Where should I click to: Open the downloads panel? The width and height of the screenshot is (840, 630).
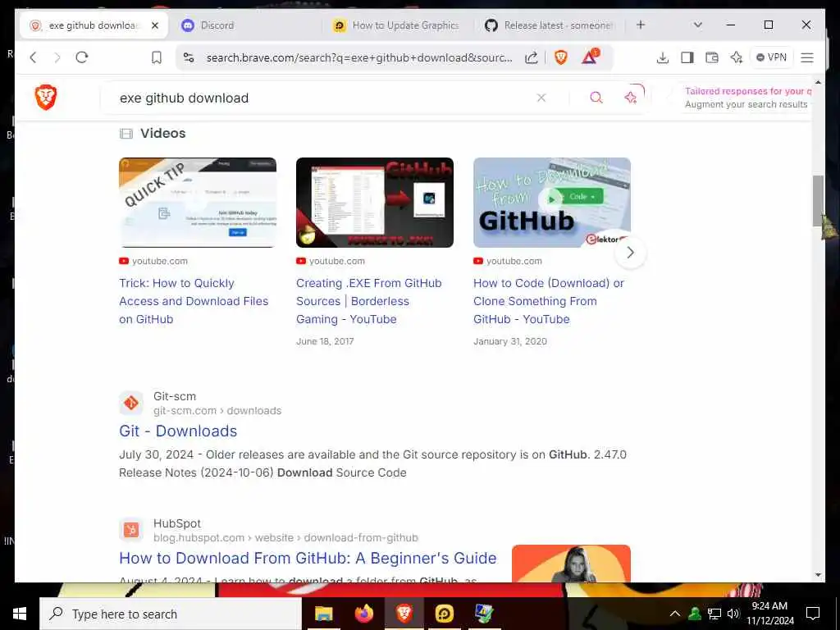tap(663, 57)
